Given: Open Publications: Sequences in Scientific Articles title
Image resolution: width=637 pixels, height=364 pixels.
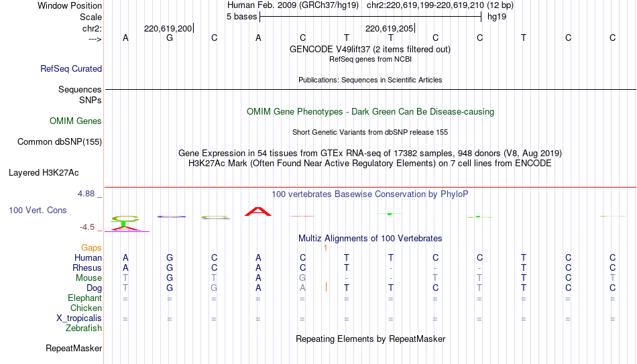Looking at the screenshot, I should pyautogui.click(x=370, y=80).
